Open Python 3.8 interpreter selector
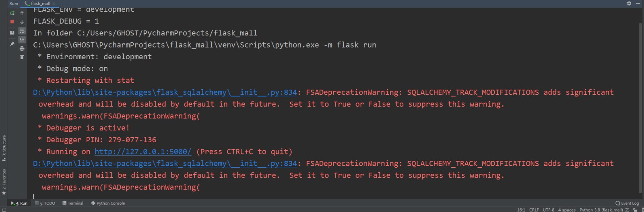The height and width of the screenshot is (212, 644). pos(604,210)
